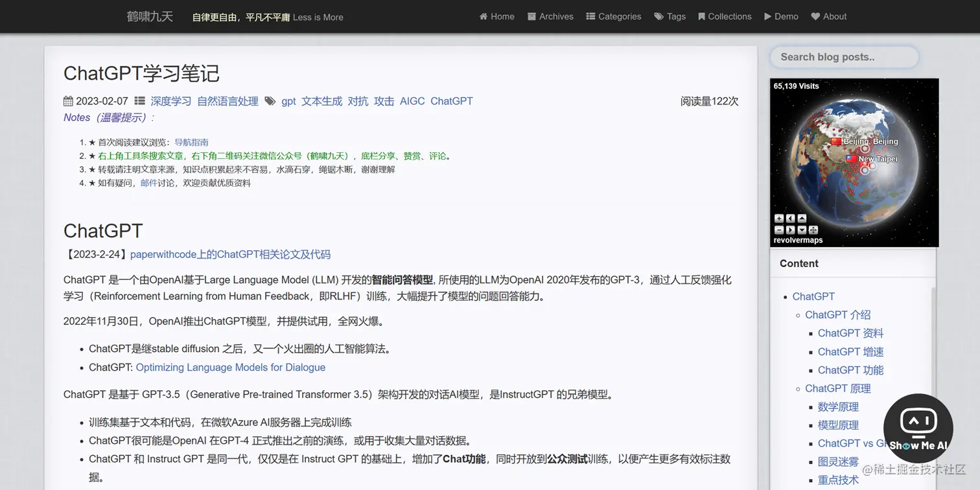This screenshot has height=490, width=980.
Task: Open the AIGC tag
Action: click(x=412, y=101)
